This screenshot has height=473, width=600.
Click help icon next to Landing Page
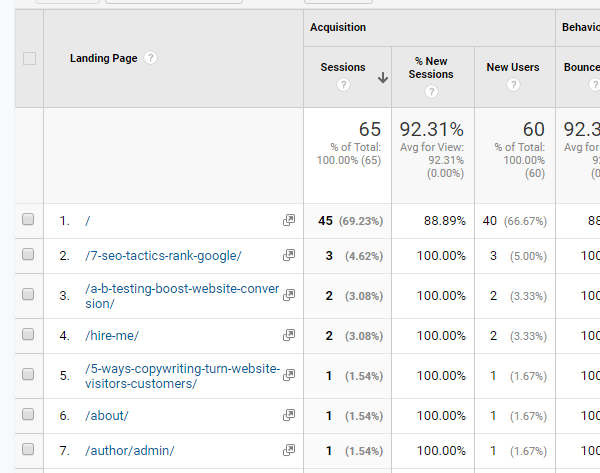[x=151, y=58]
